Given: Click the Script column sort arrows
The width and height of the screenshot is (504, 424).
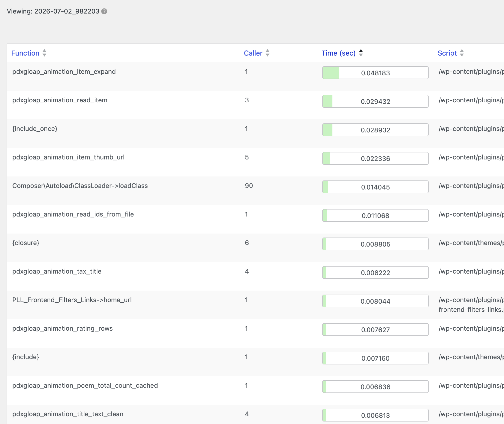Looking at the screenshot, I should (462, 53).
